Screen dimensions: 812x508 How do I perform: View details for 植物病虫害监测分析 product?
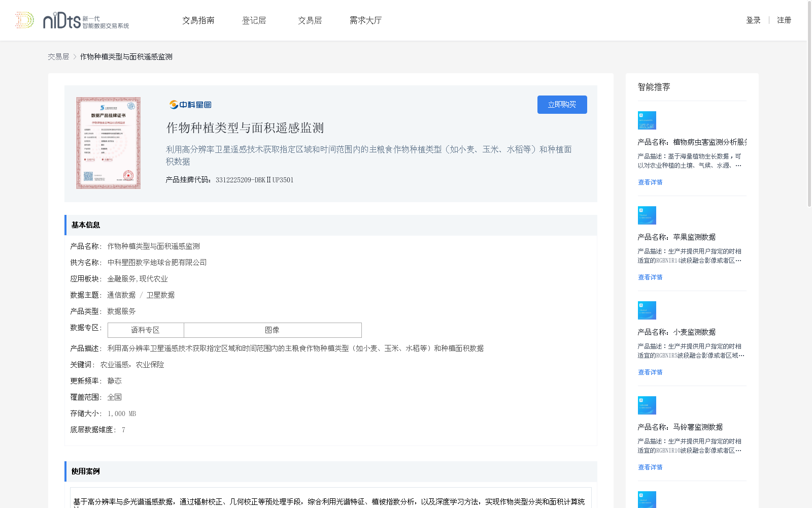(650, 182)
